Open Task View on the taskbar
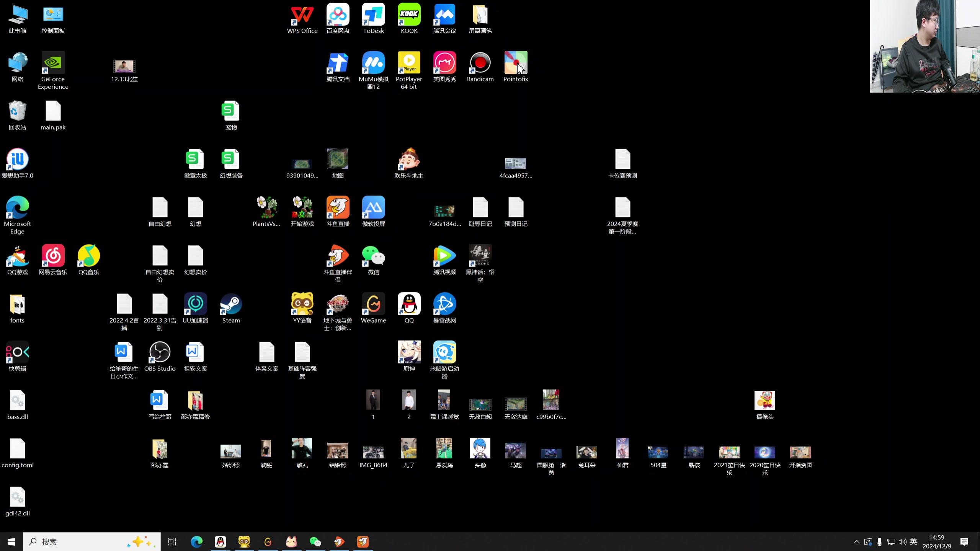This screenshot has width=980, height=551. (172, 541)
